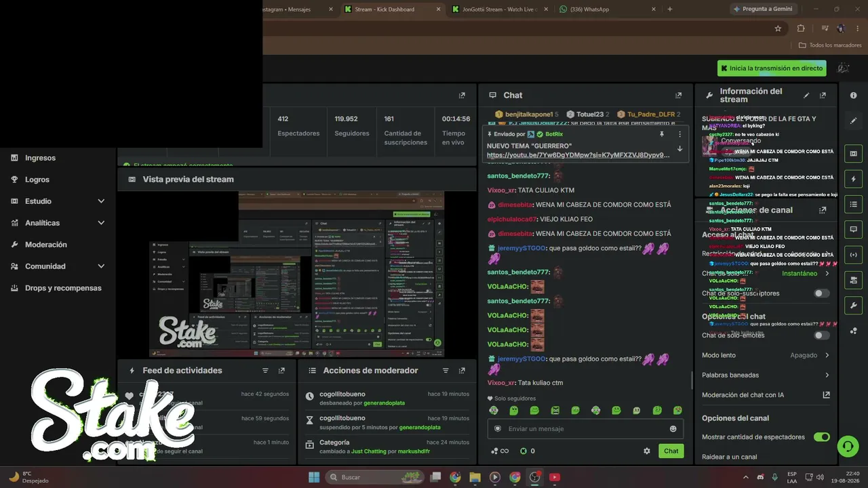The image size is (868, 488).
Task: Pop out the session stats panel
Action: click(462, 96)
